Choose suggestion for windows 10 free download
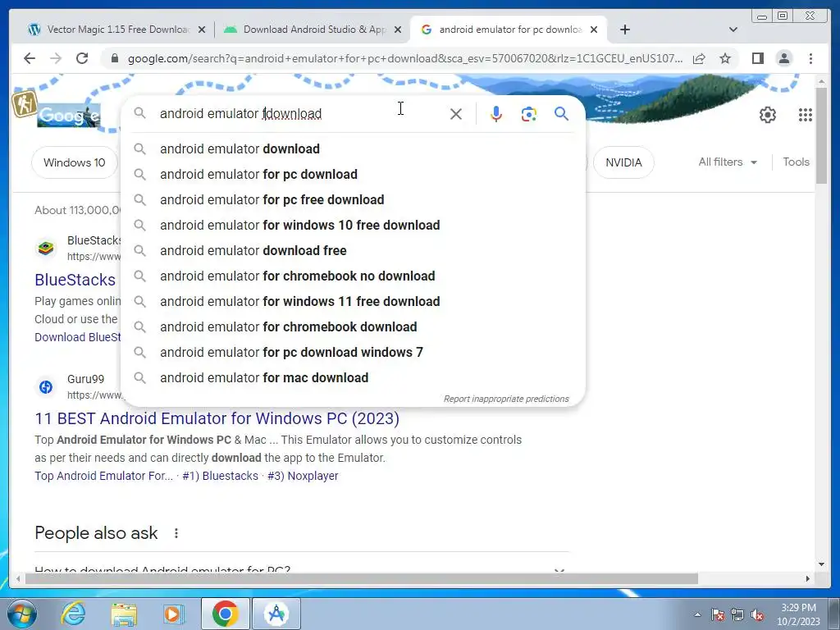Image resolution: width=840 pixels, height=630 pixels. (353, 225)
